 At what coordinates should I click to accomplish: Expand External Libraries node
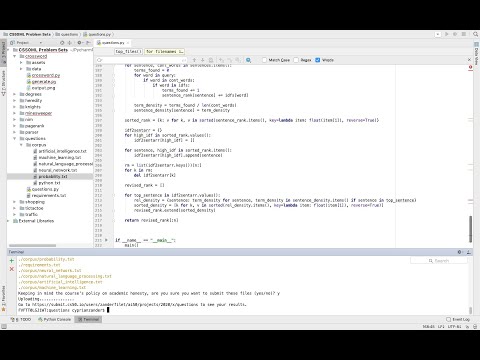click(8, 221)
